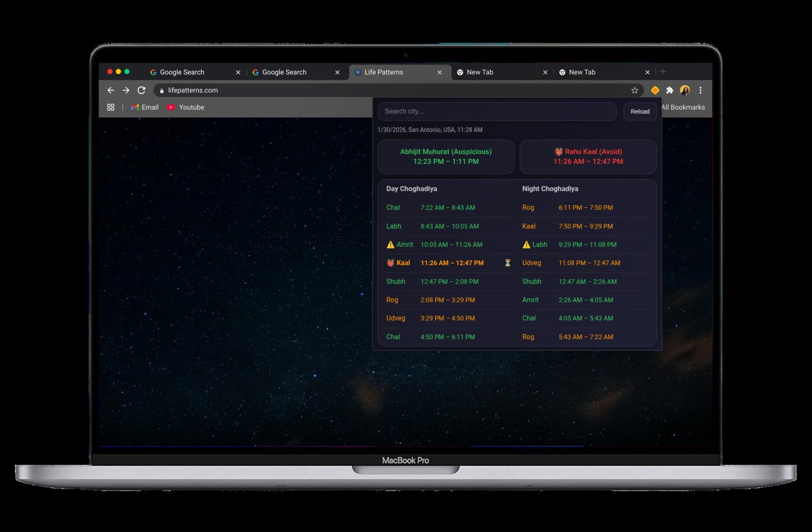Image resolution: width=812 pixels, height=532 pixels.
Task: Go back with the browser back arrow
Action: point(111,90)
